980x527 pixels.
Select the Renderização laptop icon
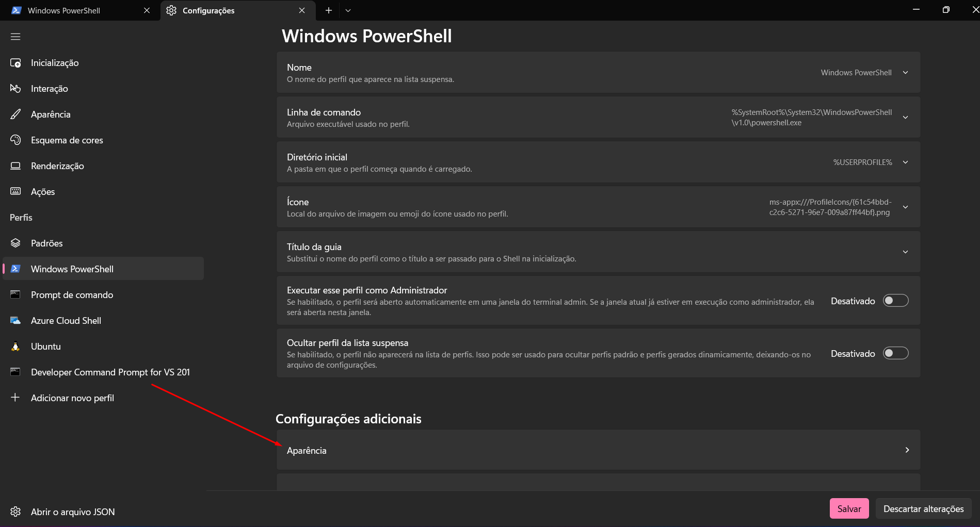pos(15,166)
